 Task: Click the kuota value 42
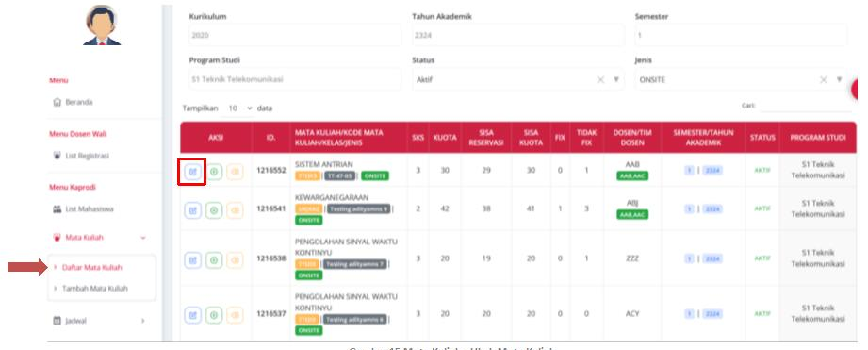click(445, 208)
